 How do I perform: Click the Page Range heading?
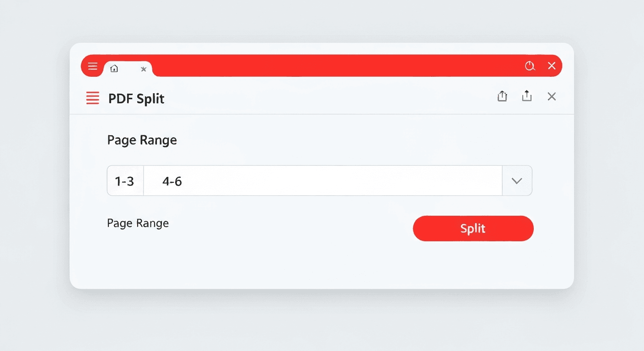click(142, 140)
